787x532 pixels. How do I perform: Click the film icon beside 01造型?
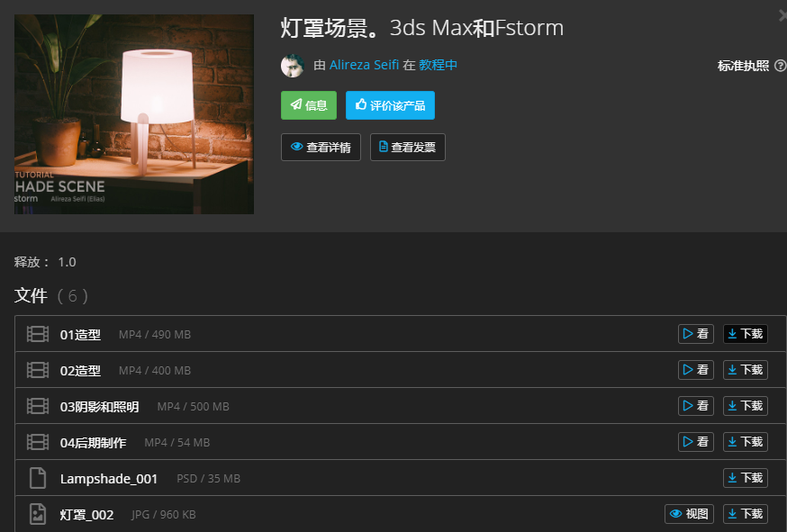[38, 334]
